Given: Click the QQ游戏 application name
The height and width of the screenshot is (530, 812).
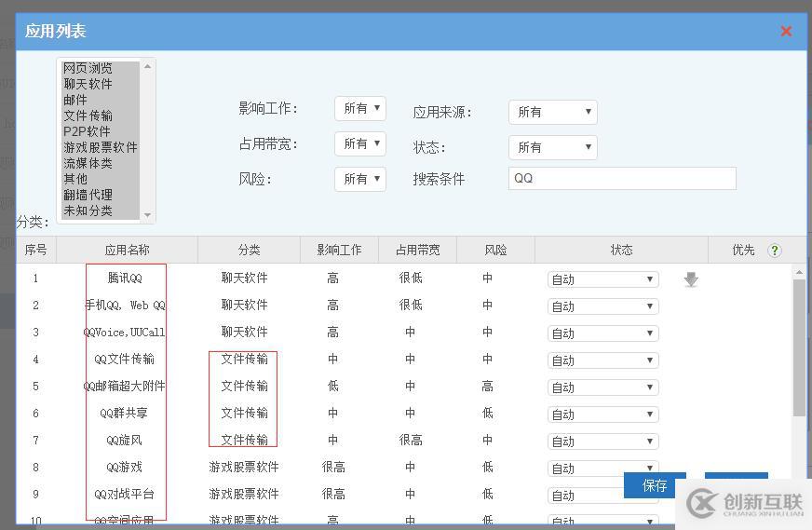Looking at the screenshot, I should [124, 467].
